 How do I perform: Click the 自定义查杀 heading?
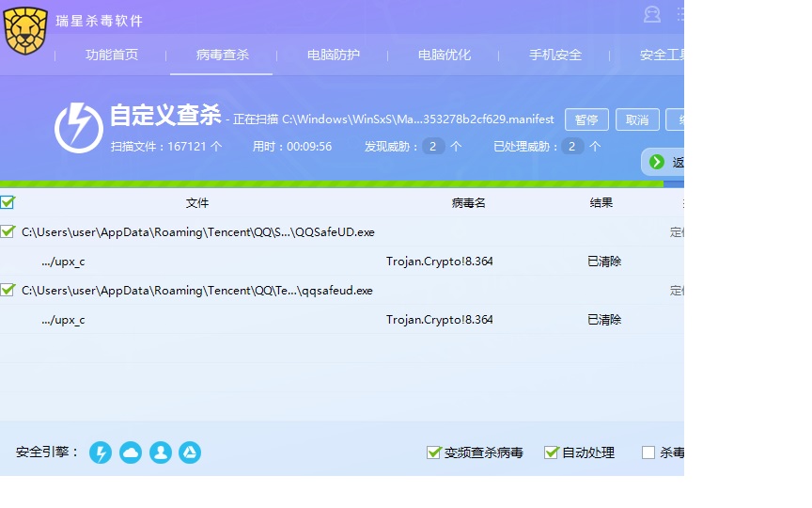[165, 115]
